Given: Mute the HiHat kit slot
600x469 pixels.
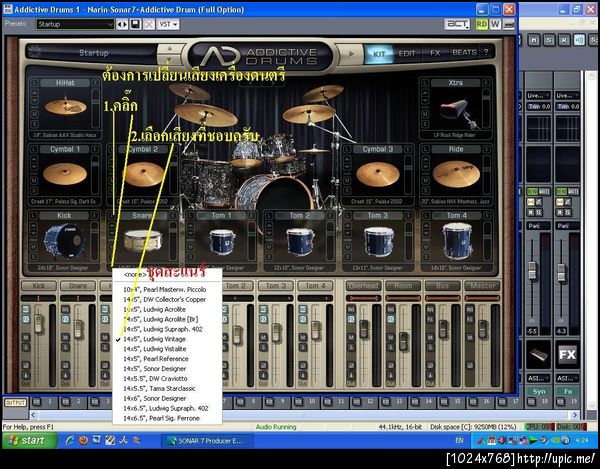Looking at the screenshot, I should (x=35, y=114).
